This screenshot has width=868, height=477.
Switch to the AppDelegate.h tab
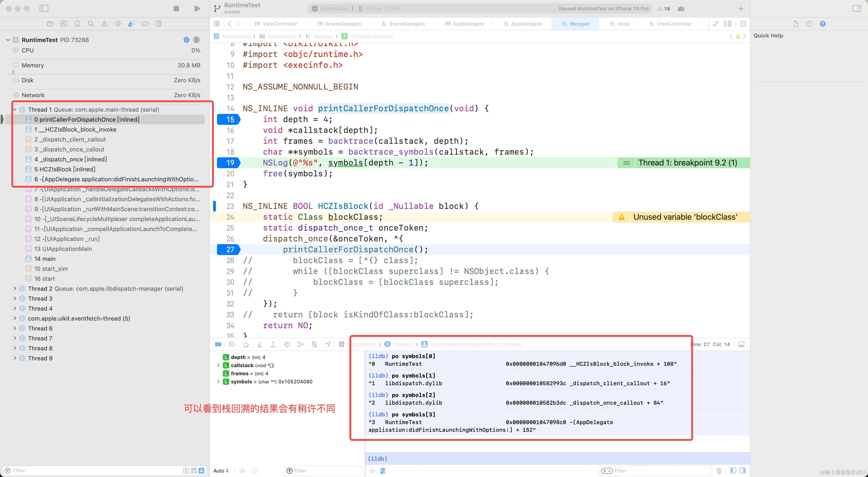pyautogui.click(x=523, y=24)
